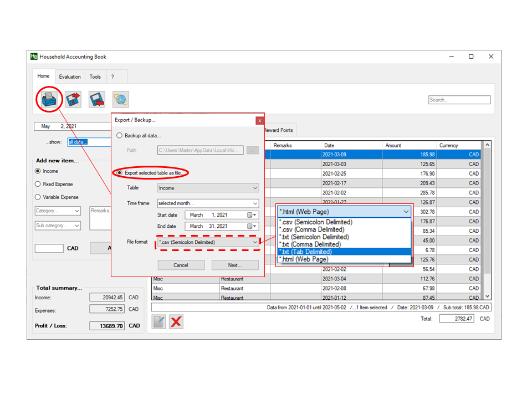Select the Fixed Expense radio button
532x399 pixels.
(x=38, y=184)
